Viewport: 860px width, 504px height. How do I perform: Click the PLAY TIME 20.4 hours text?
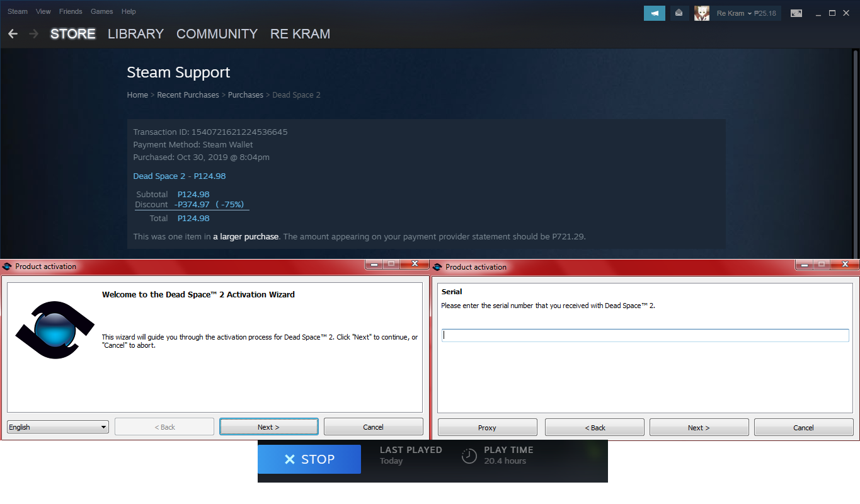tap(508, 455)
